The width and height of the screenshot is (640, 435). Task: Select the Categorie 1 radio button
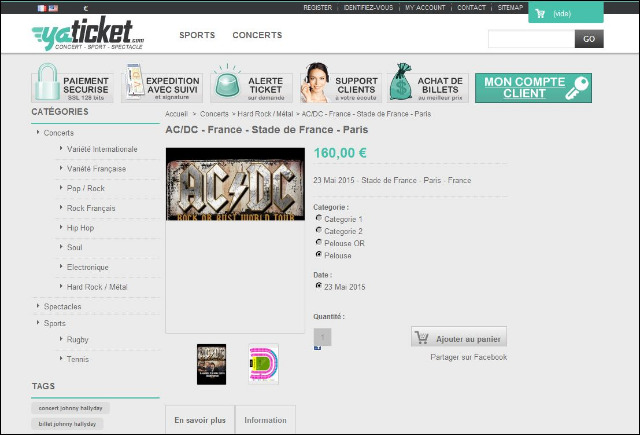(x=319, y=218)
